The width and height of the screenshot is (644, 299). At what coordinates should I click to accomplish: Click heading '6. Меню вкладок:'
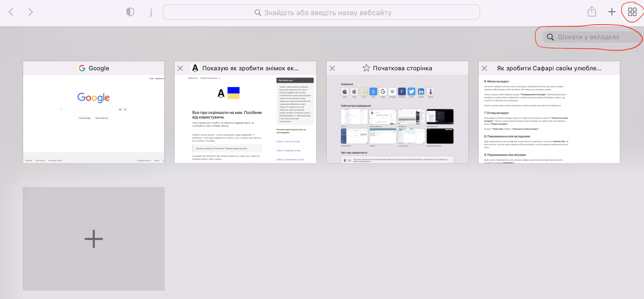[497, 81]
